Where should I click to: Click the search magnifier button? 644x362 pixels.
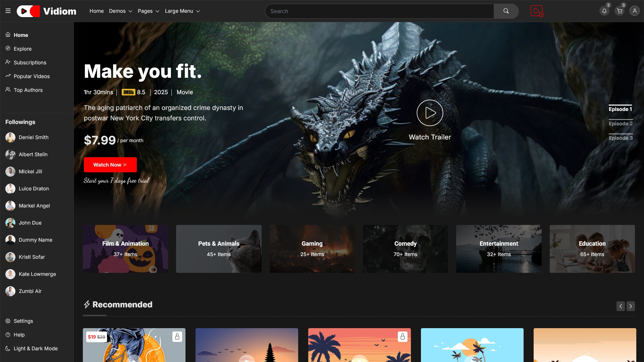[x=506, y=11]
